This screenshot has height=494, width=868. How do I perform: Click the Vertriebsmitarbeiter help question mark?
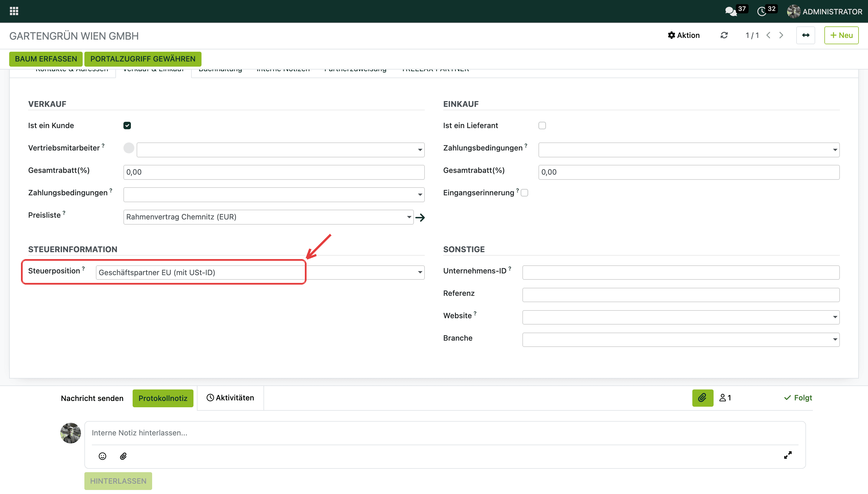[103, 145]
